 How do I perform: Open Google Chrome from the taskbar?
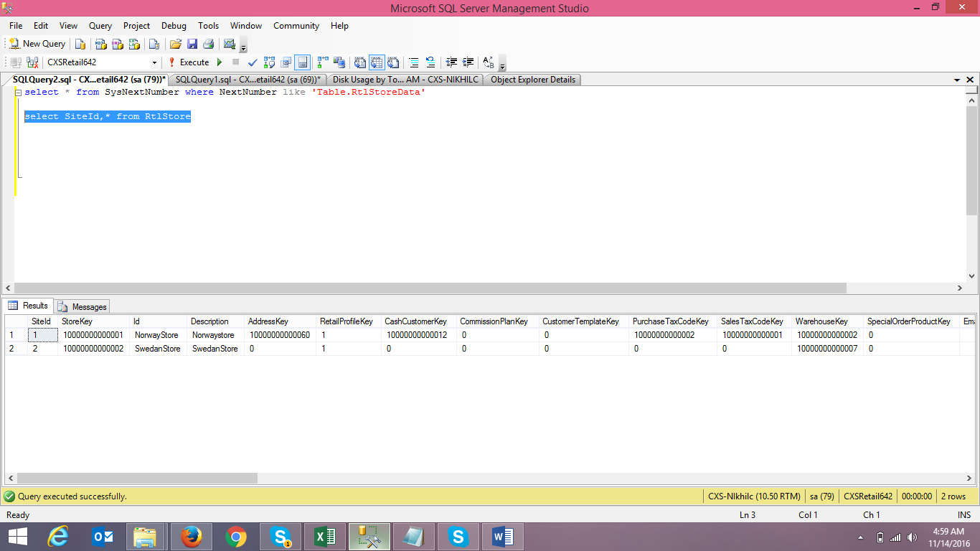235,536
